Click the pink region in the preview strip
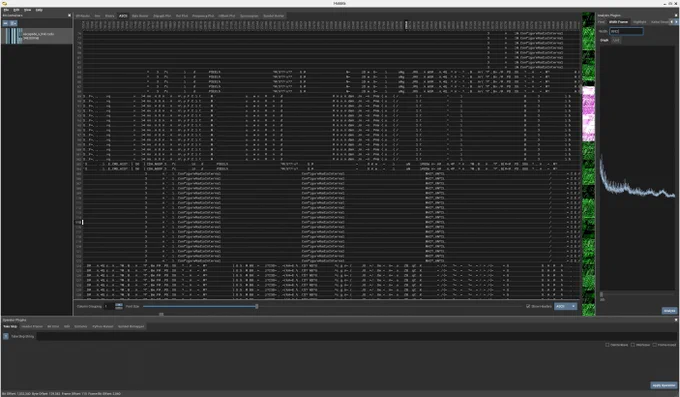This screenshot has height=397, width=680. (588, 113)
